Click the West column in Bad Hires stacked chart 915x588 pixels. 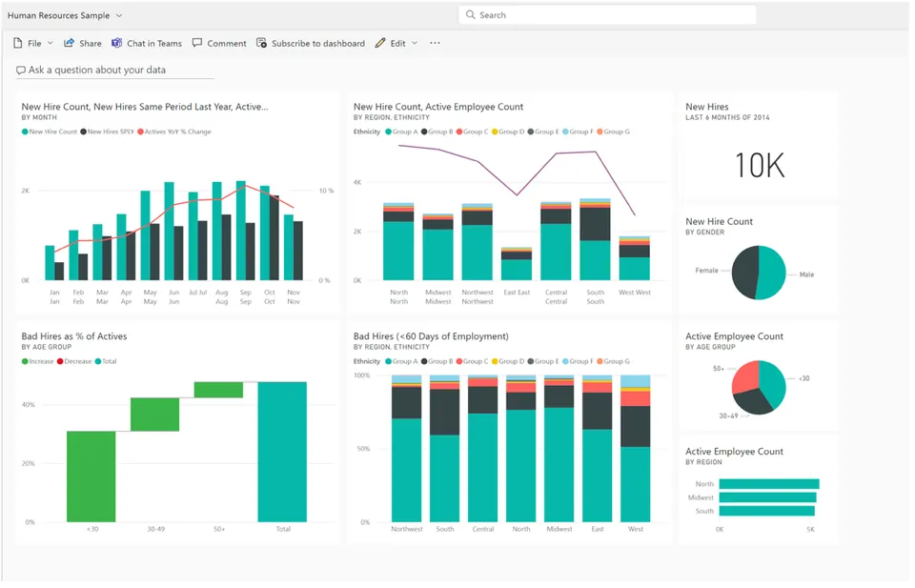tap(636, 449)
